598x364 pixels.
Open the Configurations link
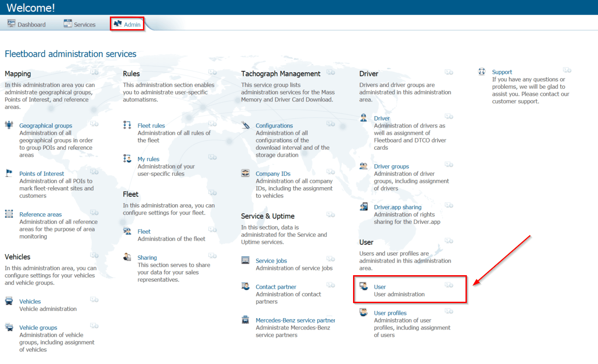(274, 125)
